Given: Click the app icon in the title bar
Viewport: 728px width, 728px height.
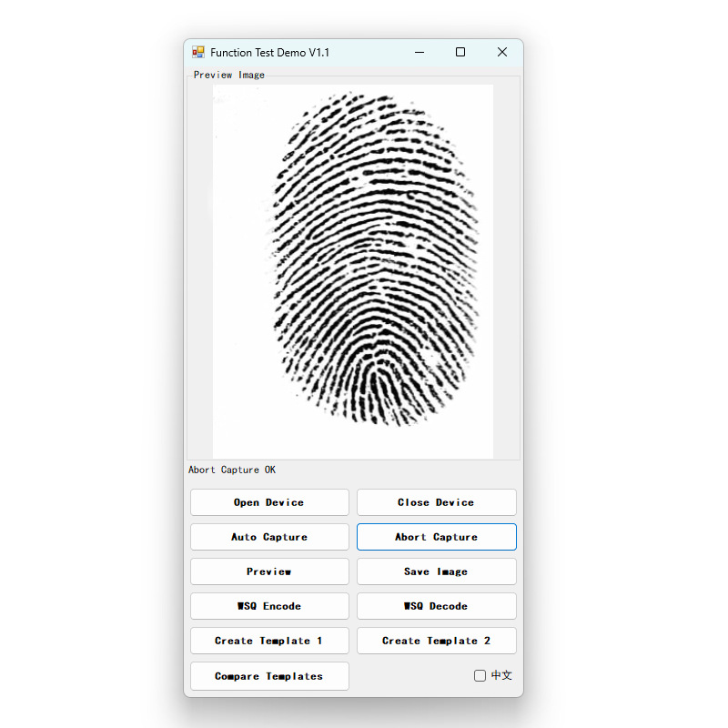Looking at the screenshot, I should [198, 52].
